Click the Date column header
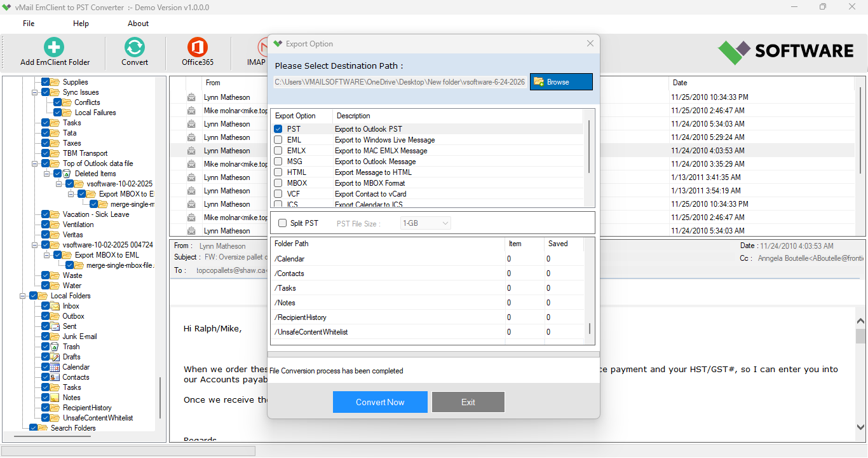The height and width of the screenshot is (458, 868). (x=680, y=83)
